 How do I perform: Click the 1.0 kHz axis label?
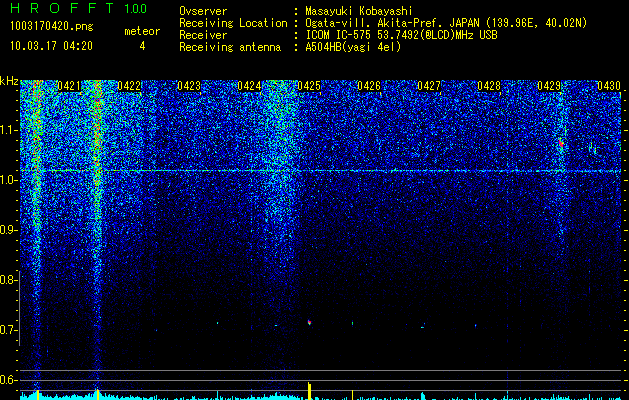(7, 181)
